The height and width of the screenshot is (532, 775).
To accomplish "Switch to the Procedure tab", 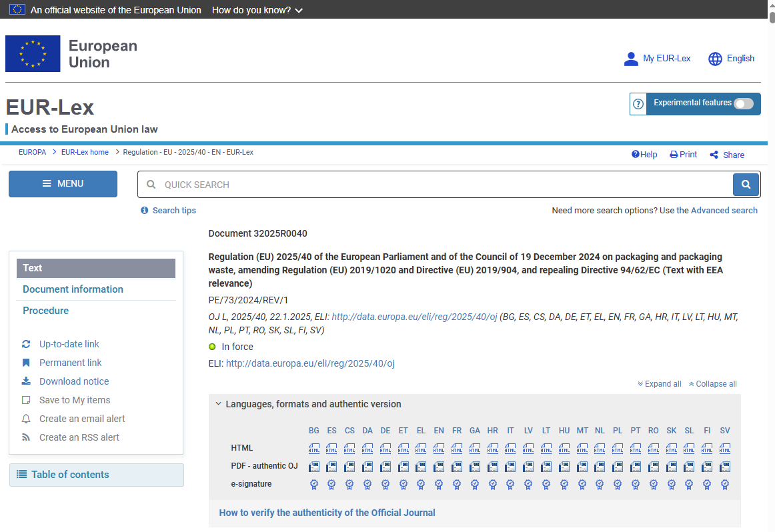I will coord(45,311).
